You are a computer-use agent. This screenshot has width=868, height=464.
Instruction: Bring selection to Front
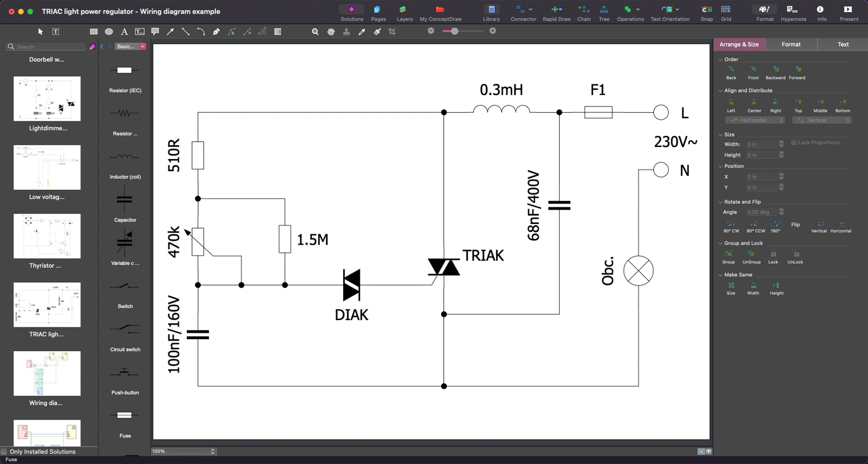pos(753,72)
